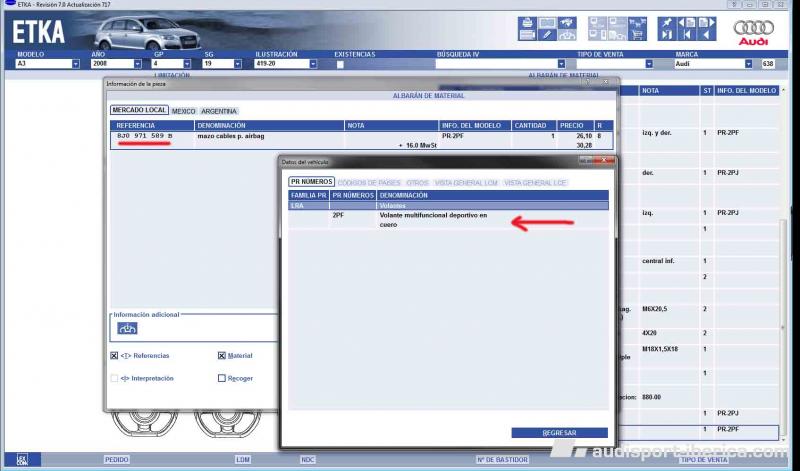
Task: Click the single back arrow icon
Action: point(707,35)
